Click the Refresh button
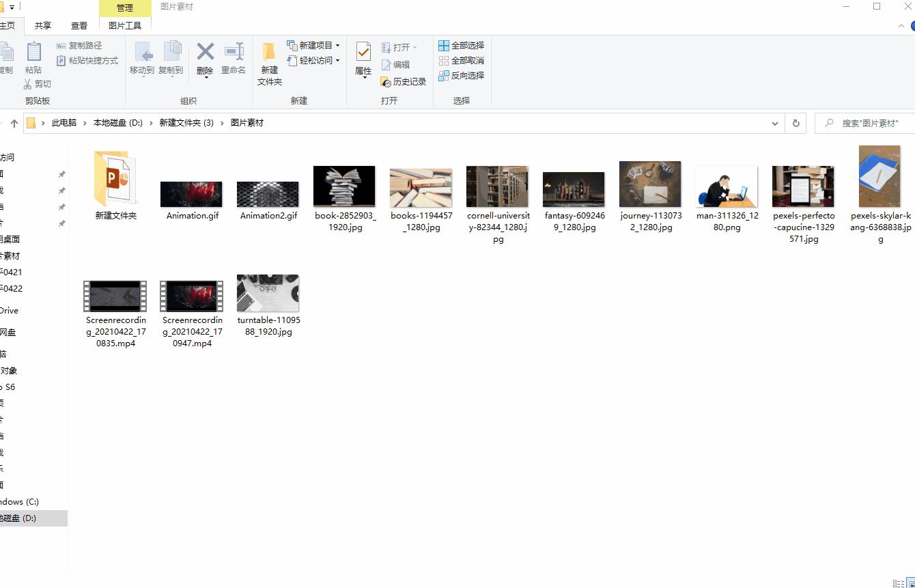Image resolution: width=915 pixels, height=588 pixels. click(796, 124)
